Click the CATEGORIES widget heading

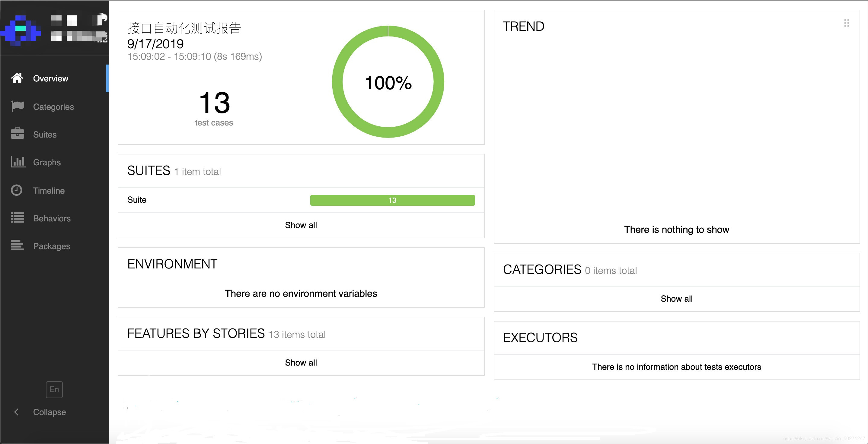[x=542, y=269]
